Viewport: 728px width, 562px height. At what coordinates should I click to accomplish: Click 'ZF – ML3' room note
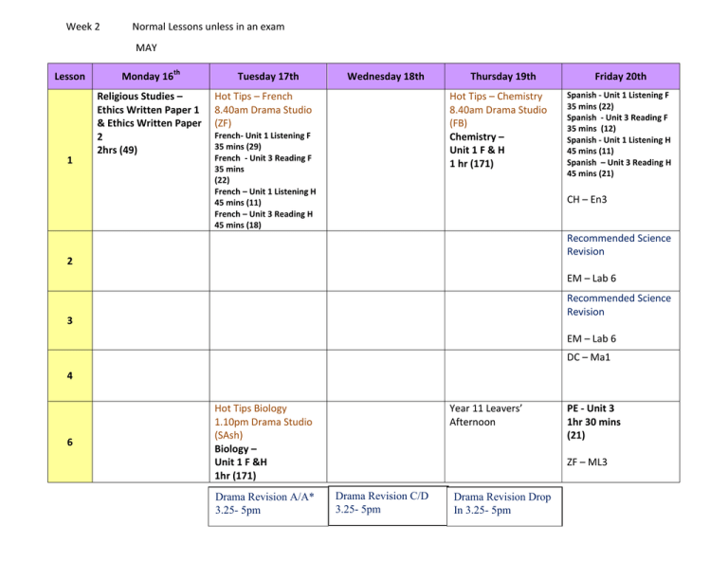tap(587, 462)
